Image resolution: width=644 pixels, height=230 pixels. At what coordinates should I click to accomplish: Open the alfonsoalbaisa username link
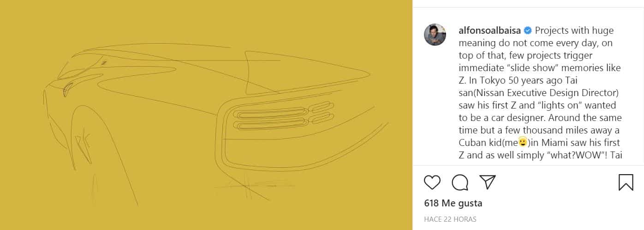[490, 31]
